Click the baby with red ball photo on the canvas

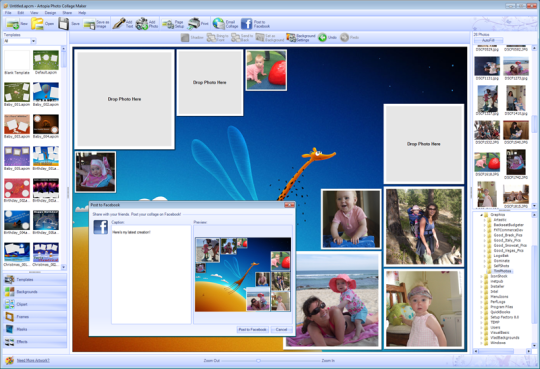pyautogui.click(x=266, y=70)
